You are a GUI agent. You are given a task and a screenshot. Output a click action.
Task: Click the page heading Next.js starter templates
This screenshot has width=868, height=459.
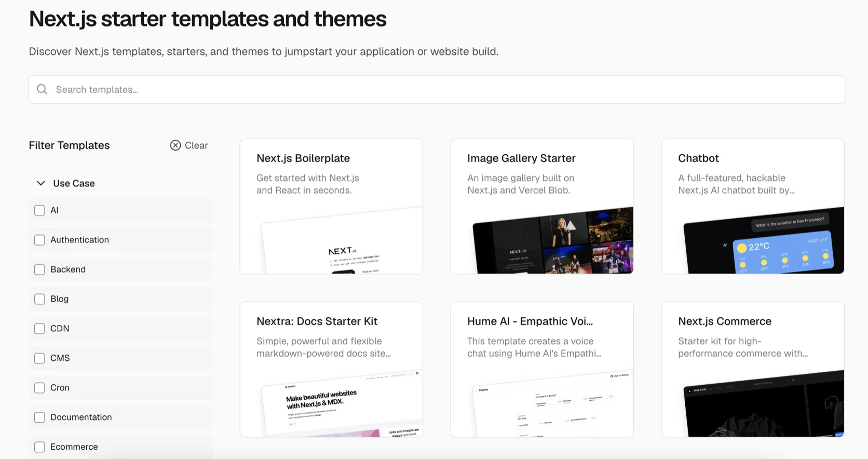click(208, 19)
